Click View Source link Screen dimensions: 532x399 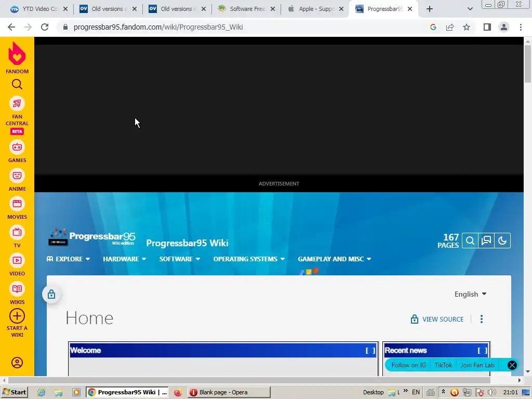coord(437,320)
